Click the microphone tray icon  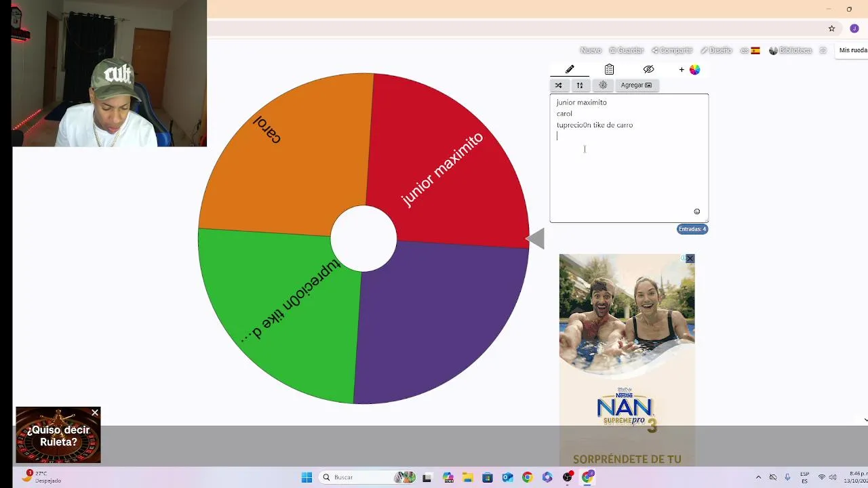pyautogui.click(x=789, y=477)
